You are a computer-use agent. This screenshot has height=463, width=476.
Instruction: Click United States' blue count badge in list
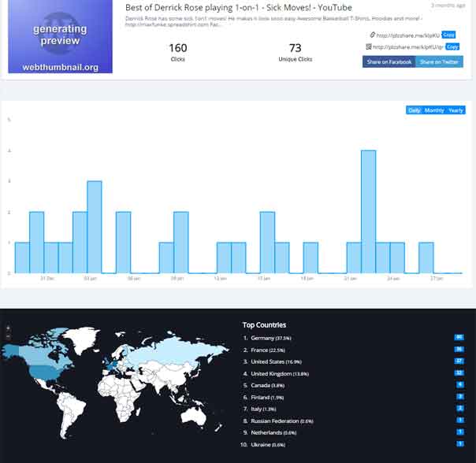pyautogui.click(x=459, y=361)
